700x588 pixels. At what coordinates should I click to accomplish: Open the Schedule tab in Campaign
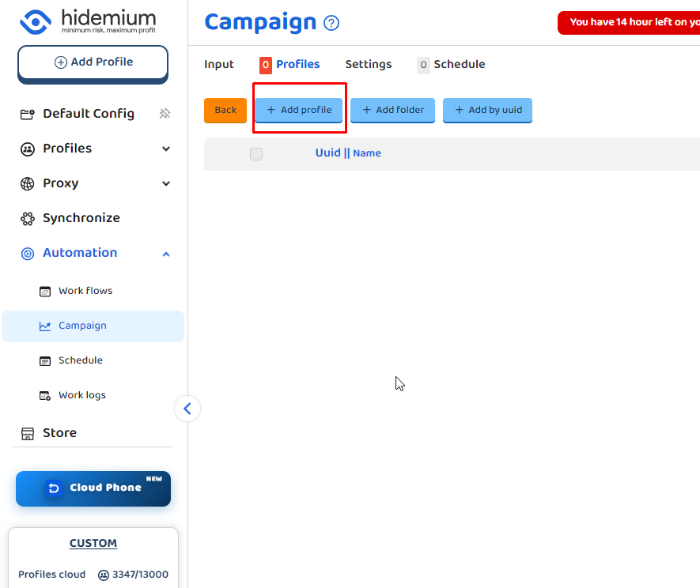459,65
